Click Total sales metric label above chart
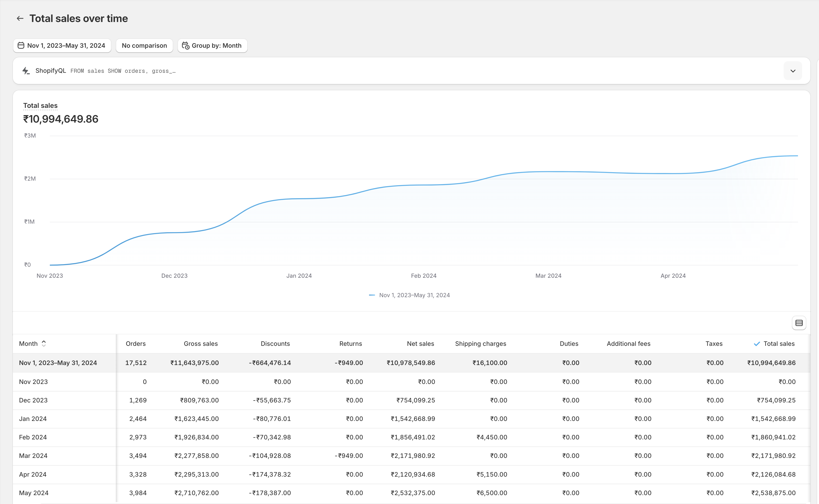 click(40, 105)
